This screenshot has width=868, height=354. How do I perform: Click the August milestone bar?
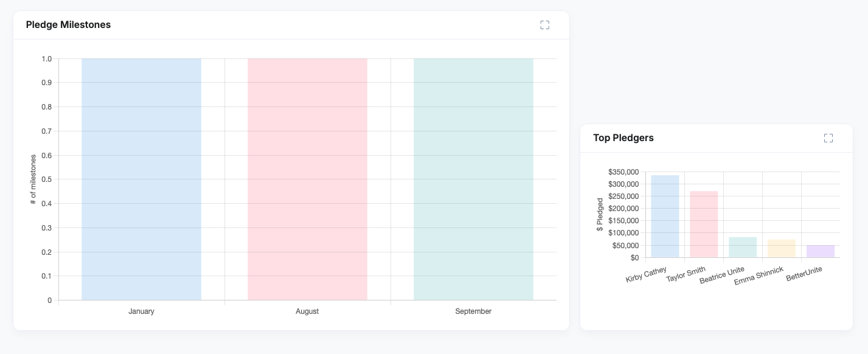(307, 179)
